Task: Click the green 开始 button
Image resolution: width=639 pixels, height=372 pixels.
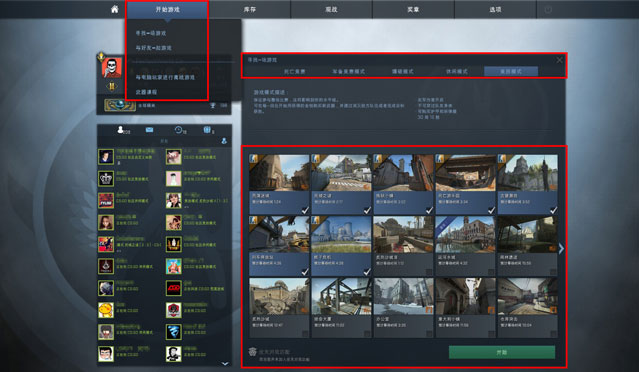Action: (x=502, y=352)
